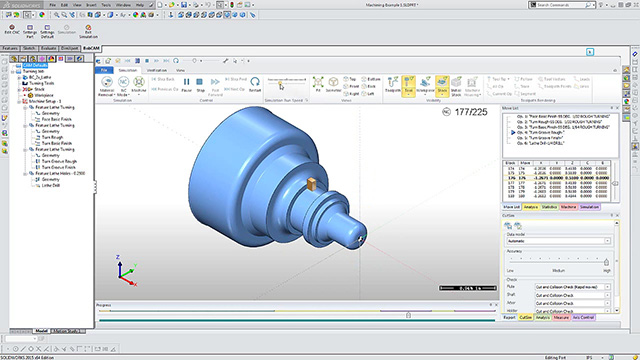Select Op 5 Turn Groove Finish in Move List
Viewport: 640px width, 360px height.
click(540, 138)
